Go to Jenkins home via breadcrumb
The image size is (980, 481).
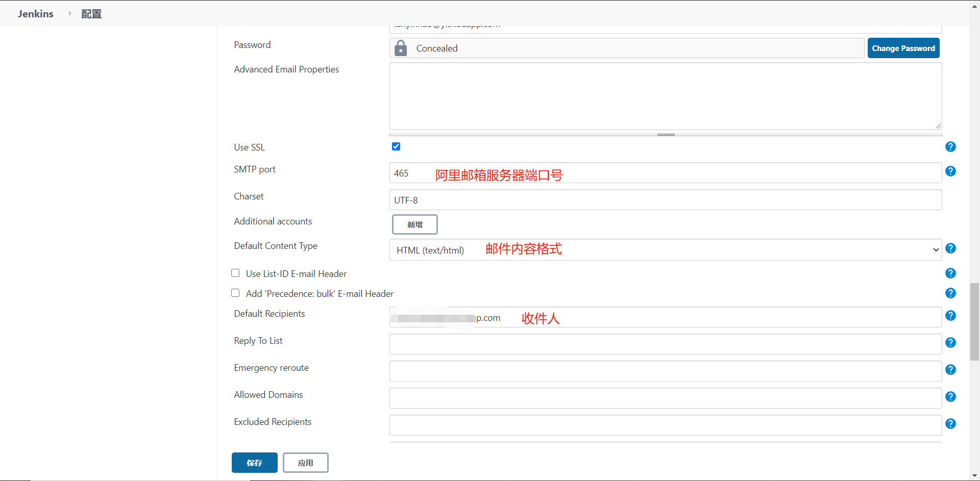click(35, 14)
